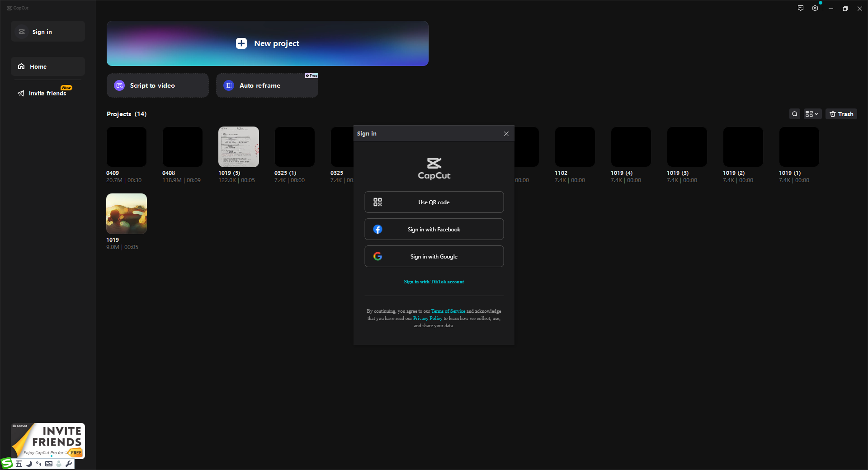Sign in with Facebook
Viewport: 868px width, 470px height.
tap(434, 229)
